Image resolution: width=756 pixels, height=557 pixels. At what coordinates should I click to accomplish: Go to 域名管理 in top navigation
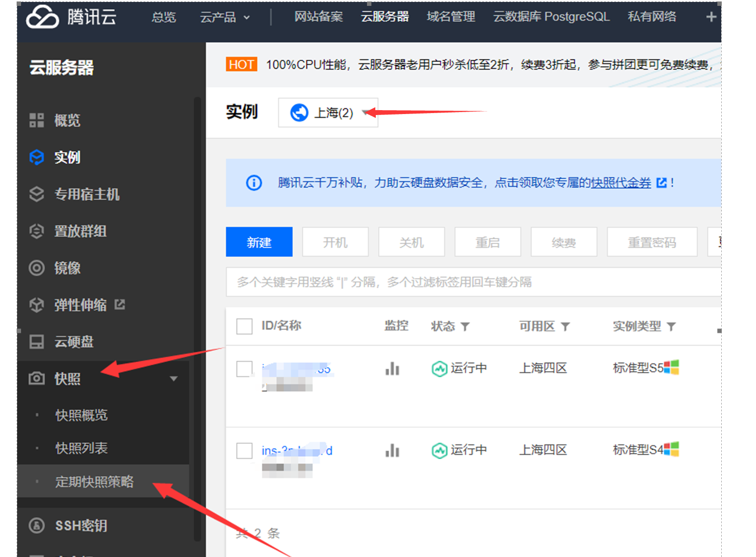click(x=451, y=17)
